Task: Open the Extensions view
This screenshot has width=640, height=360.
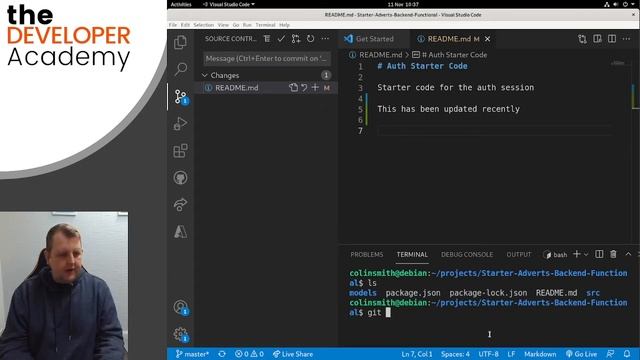Action: 180,151
